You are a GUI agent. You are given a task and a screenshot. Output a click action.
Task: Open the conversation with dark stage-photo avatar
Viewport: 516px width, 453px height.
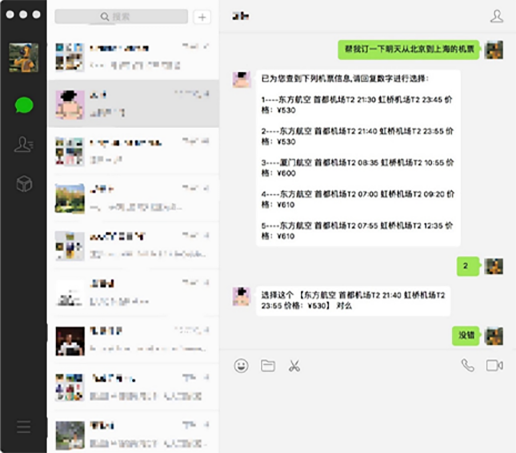coord(134,340)
